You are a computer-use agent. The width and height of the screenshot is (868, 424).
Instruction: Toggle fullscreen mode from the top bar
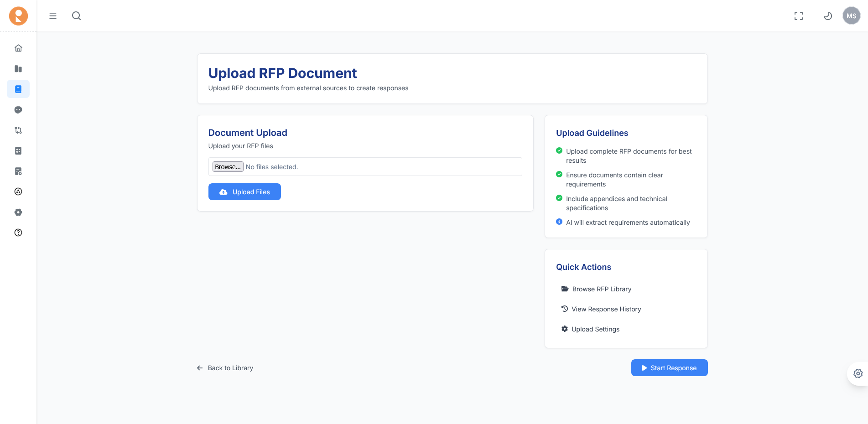pos(798,16)
